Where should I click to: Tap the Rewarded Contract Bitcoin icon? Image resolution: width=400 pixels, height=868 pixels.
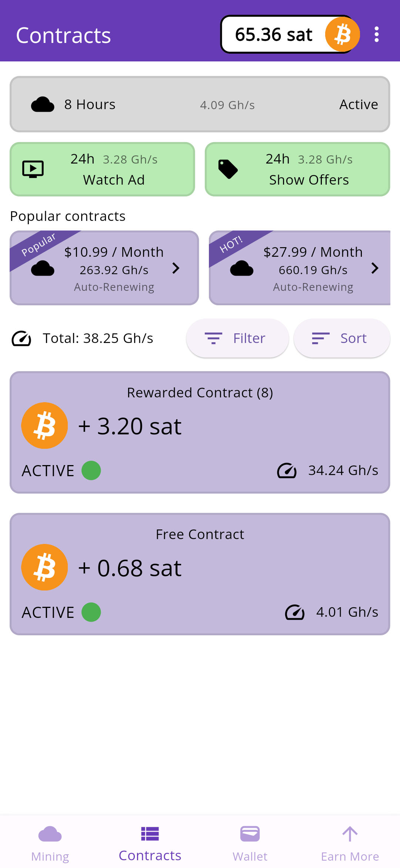click(44, 425)
